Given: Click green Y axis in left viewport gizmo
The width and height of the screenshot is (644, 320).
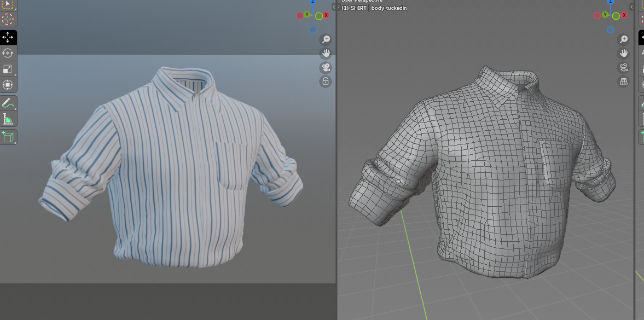Looking at the screenshot, I should tap(308, 15).
